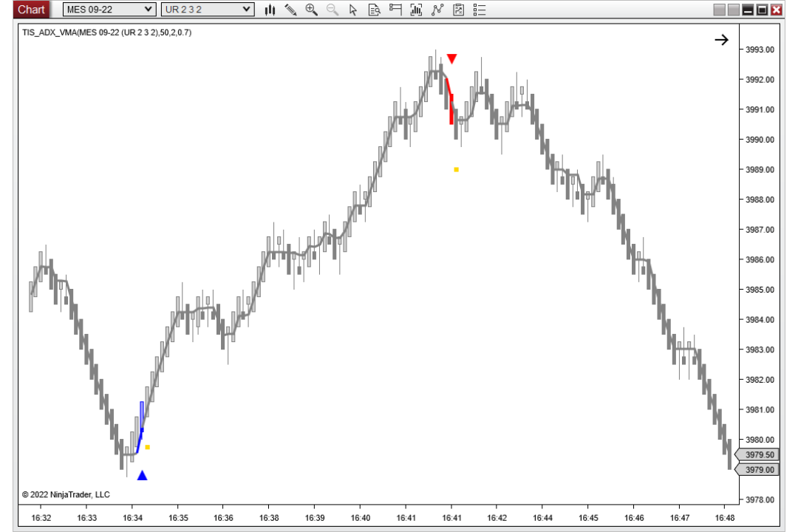Open the Strategies dialog
The image size is (798, 532).
459,10
